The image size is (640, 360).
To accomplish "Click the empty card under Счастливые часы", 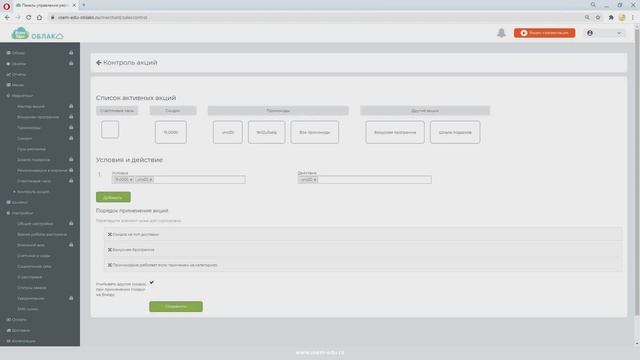I will click(110, 129).
